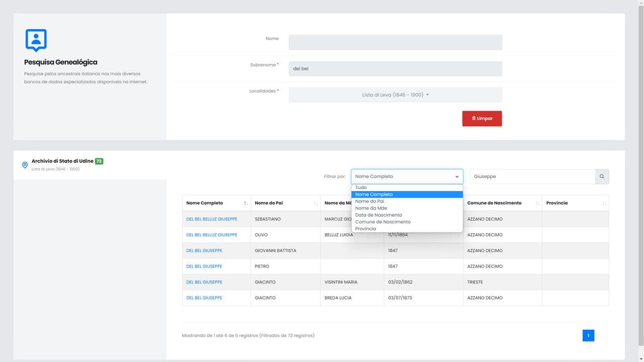644x362 pixels.
Task: Choose Nome do Pai filter option
Action: click(x=369, y=201)
